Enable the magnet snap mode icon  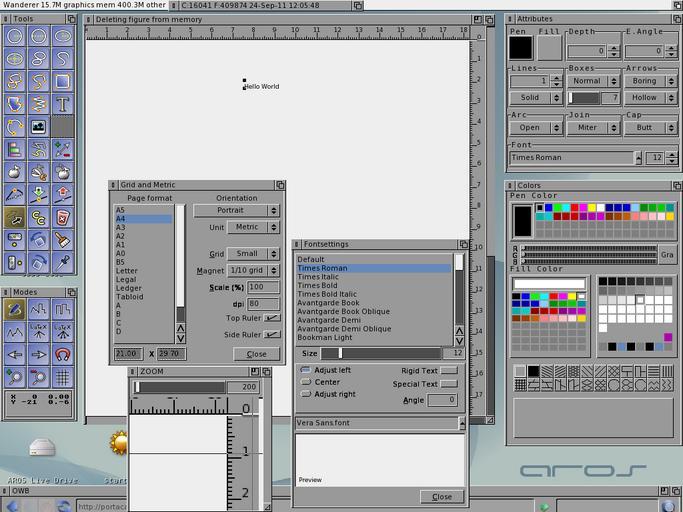coord(63,354)
